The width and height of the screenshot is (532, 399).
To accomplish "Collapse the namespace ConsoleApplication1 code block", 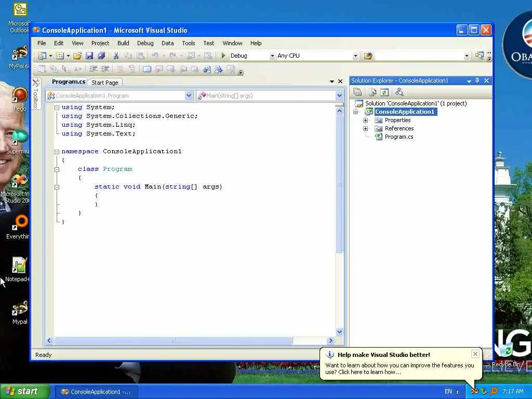I will pyautogui.click(x=57, y=152).
